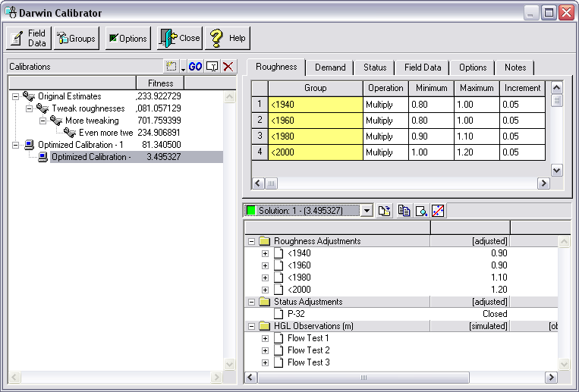
Task: Click the Group column header
Action: [x=316, y=88]
